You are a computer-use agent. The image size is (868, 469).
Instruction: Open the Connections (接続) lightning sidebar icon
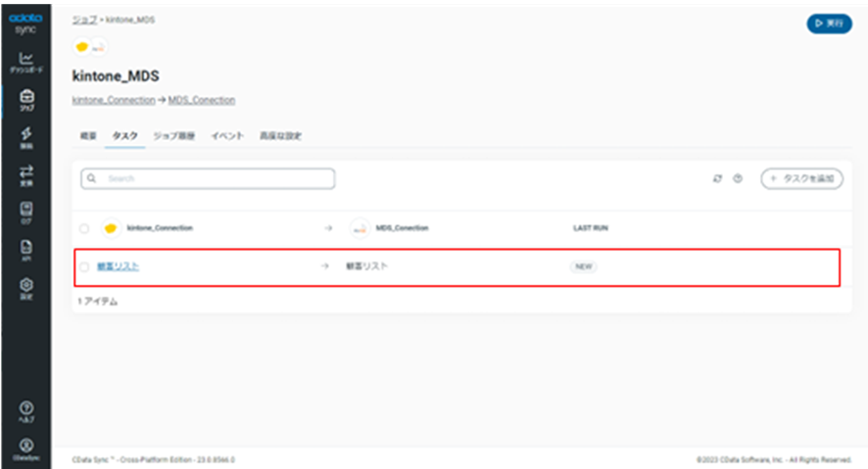(x=26, y=138)
